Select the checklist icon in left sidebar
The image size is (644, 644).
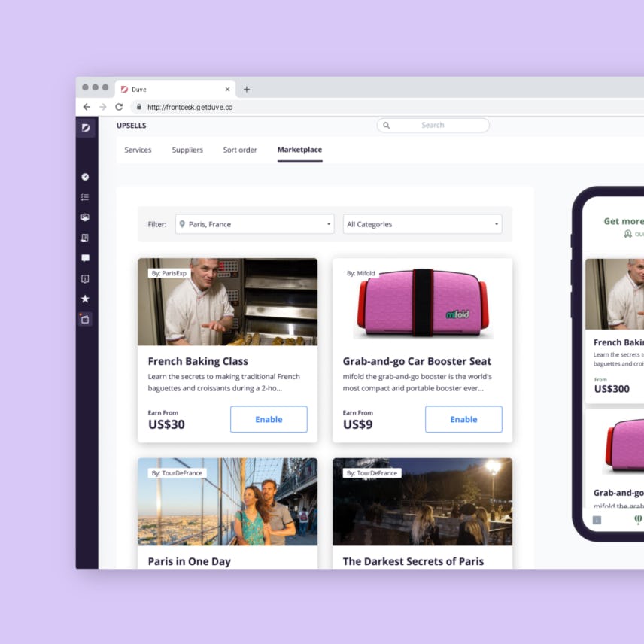point(86,197)
